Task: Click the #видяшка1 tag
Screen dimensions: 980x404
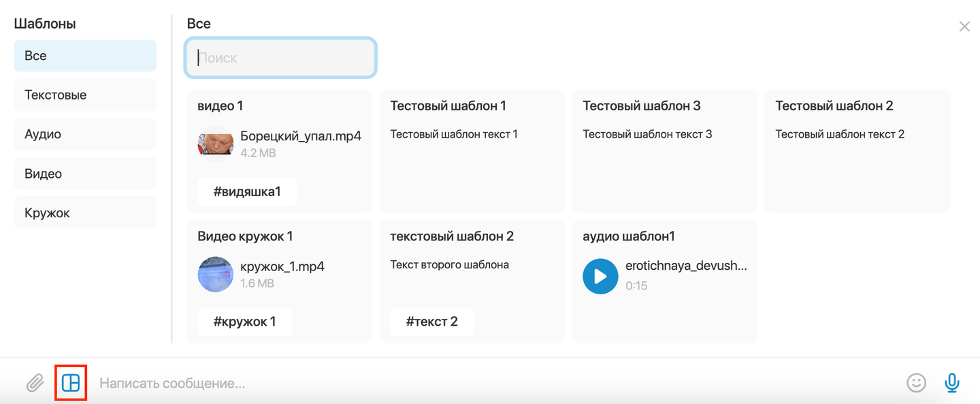Action: tap(247, 191)
